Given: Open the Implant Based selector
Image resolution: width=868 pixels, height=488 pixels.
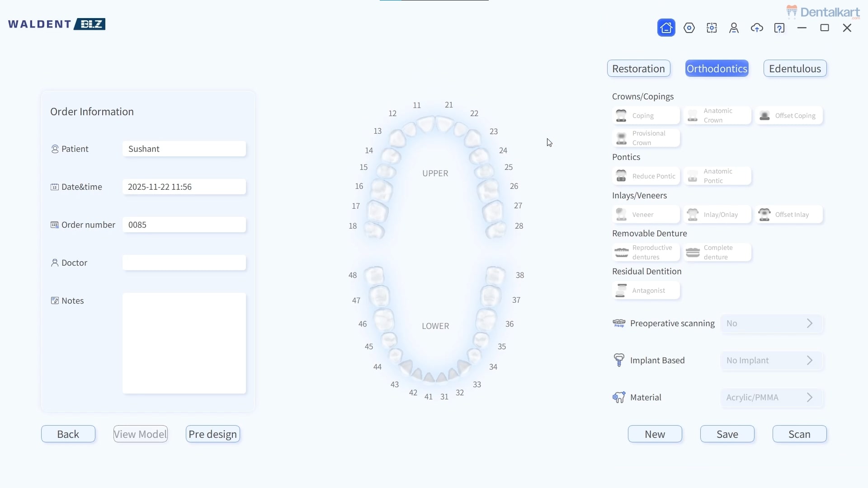Looking at the screenshot, I should (x=771, y=361).
